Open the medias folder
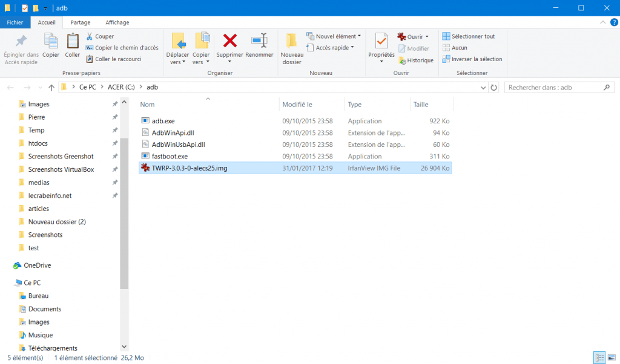 [x=38, y=183]
